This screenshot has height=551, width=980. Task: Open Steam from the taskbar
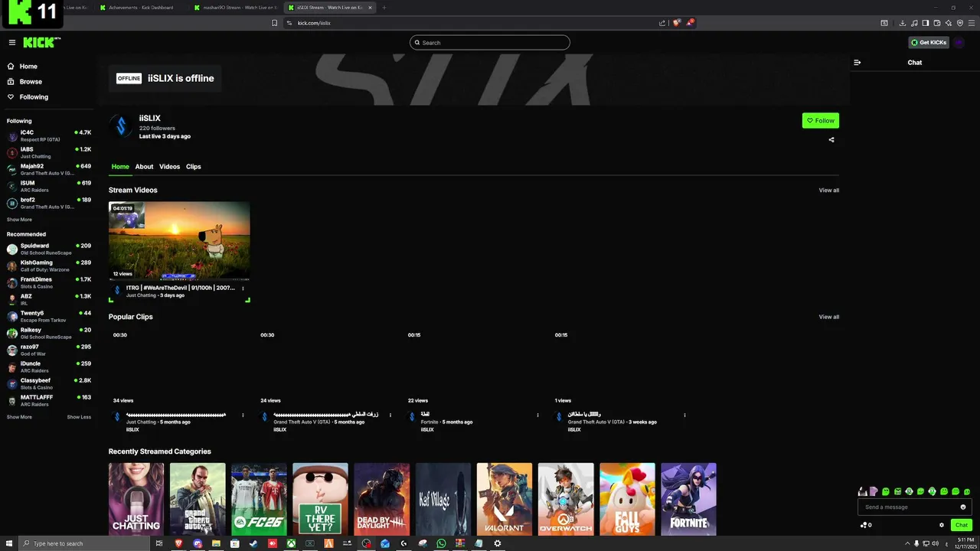(253, 543)
